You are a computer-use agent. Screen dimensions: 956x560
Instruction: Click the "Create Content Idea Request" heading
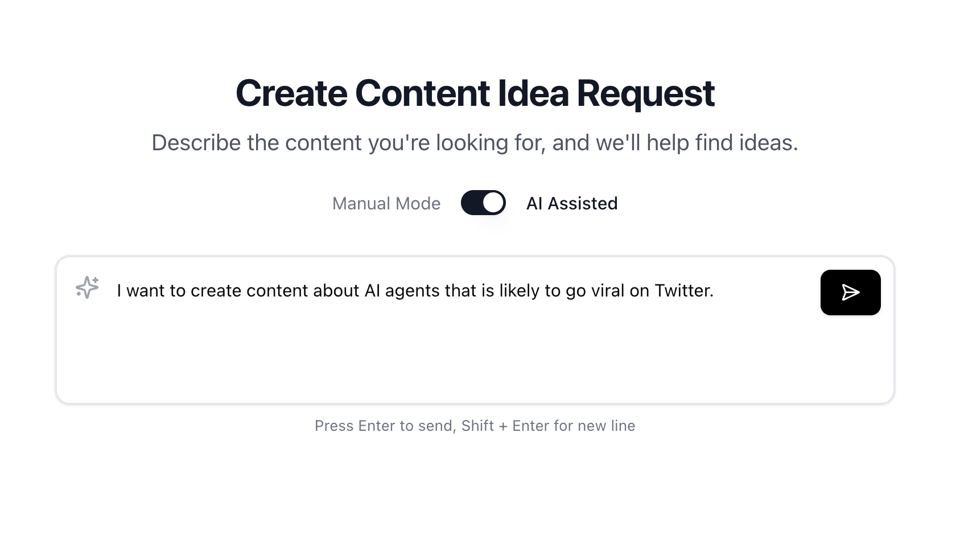475,93
